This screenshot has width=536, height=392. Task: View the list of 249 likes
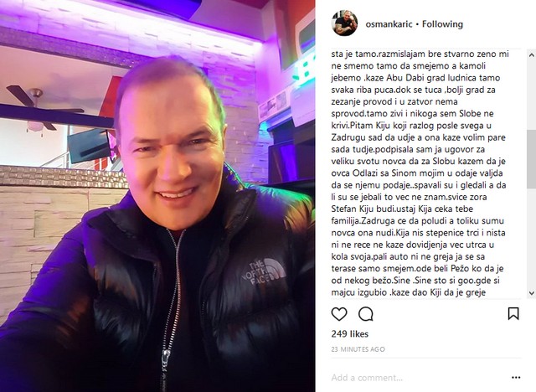coord(350,334)
